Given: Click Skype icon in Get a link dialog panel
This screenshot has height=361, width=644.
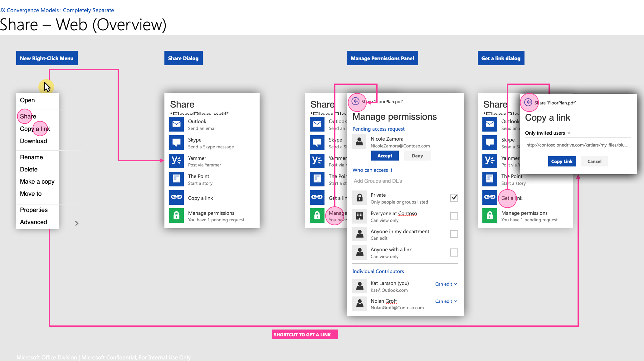Looking at the screenshot, I should (x=490, y=142).
